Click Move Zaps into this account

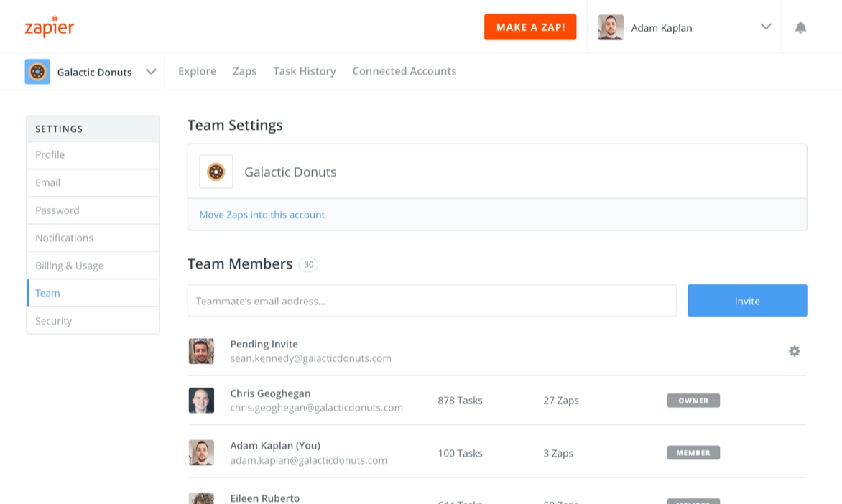click(x=262, y=215)
